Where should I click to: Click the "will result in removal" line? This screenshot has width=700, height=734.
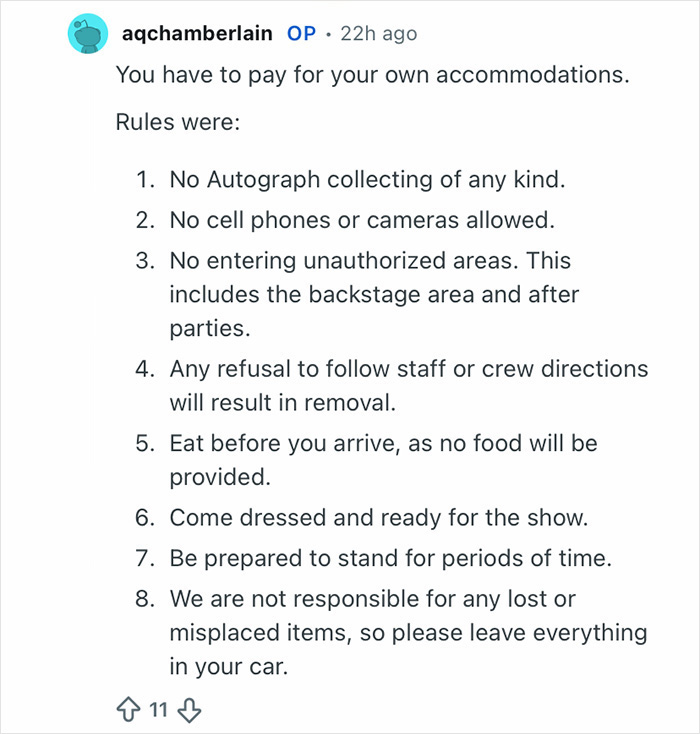click(x=283, y=405)
